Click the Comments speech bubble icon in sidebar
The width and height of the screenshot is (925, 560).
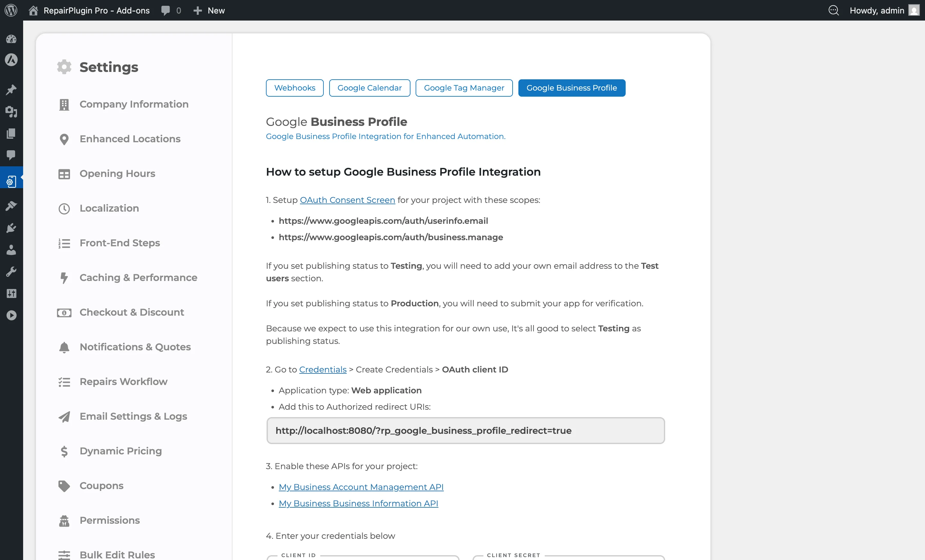(x=11, y=156)
